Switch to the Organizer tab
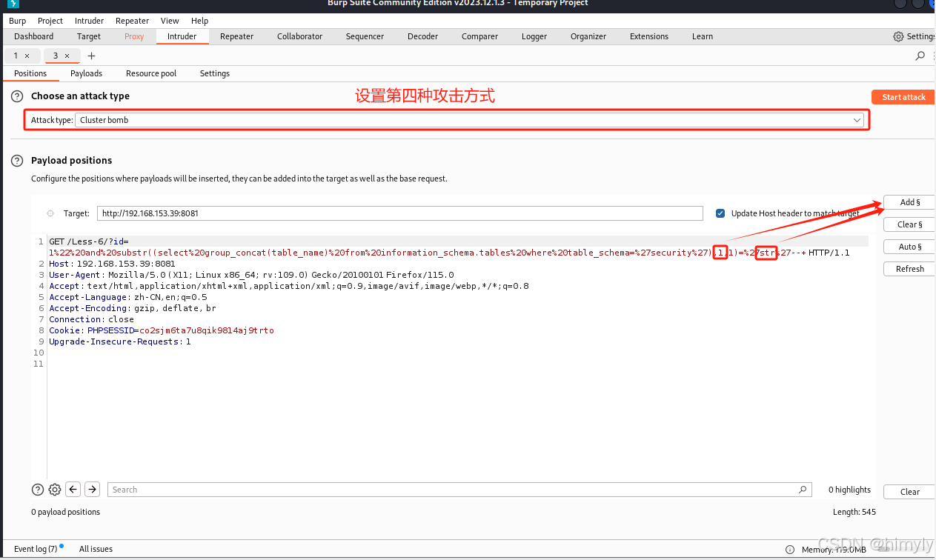Viewport: 936px width, 560px height. pos(588,36)
